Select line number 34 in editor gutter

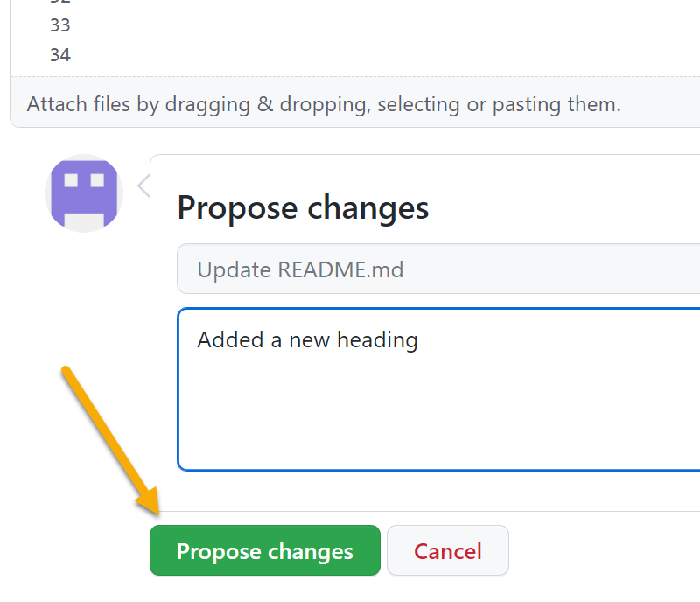60,55
